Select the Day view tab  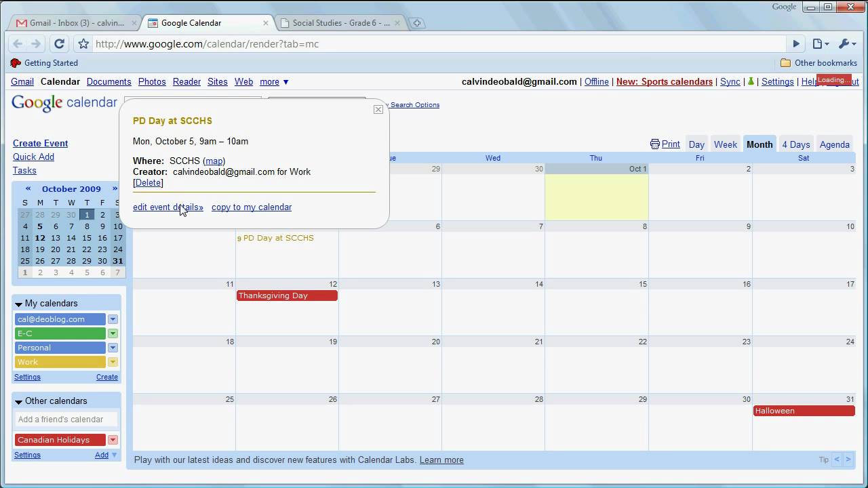[x=696, y=144]
